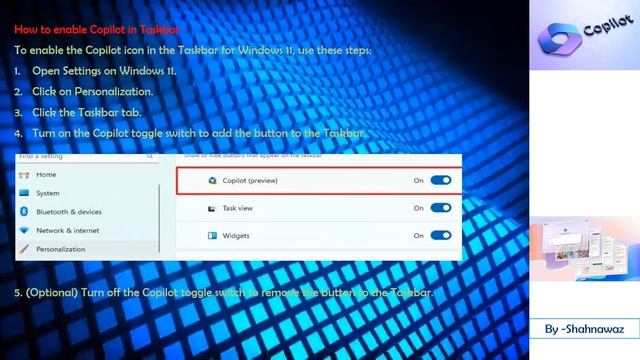Turn off the Copilot (preview) toggle
Image resolution: width=640 pixels, height=360 pixels.
tap(441, 180)
